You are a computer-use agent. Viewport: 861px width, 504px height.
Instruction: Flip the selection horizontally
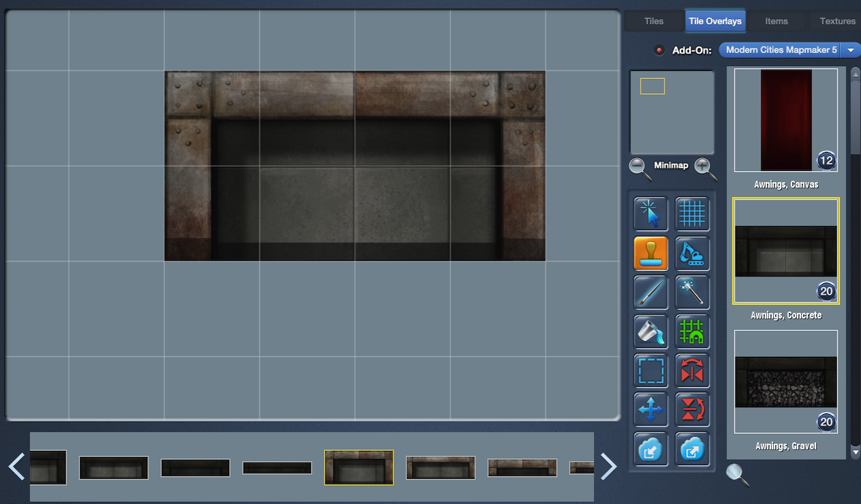(x=692, y=371)
